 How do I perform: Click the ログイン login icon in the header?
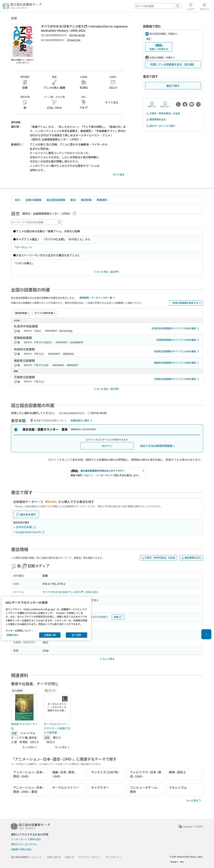click(x=204, y=6)
